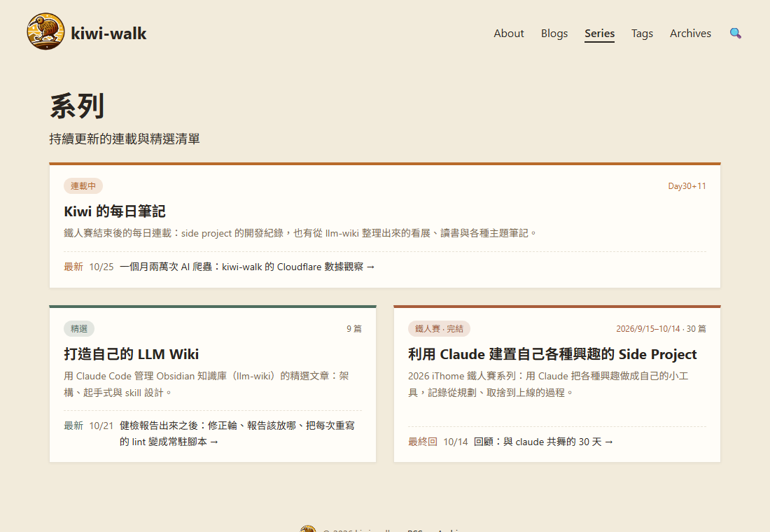Open latest post about Cloudflare 數據觀察
The height and width of the screenshot is (532, 770).
[247, 267]
